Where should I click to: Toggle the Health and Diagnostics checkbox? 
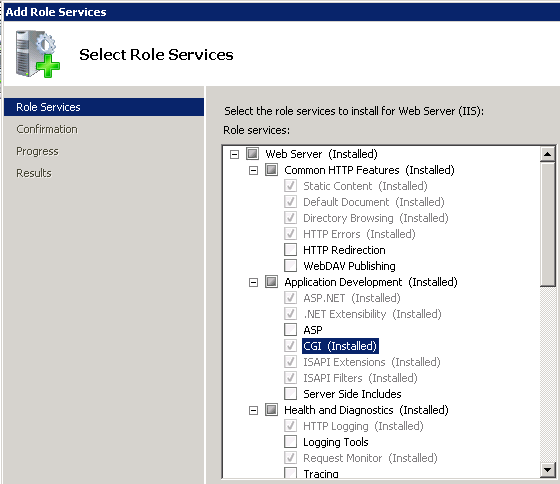[271, 410]
